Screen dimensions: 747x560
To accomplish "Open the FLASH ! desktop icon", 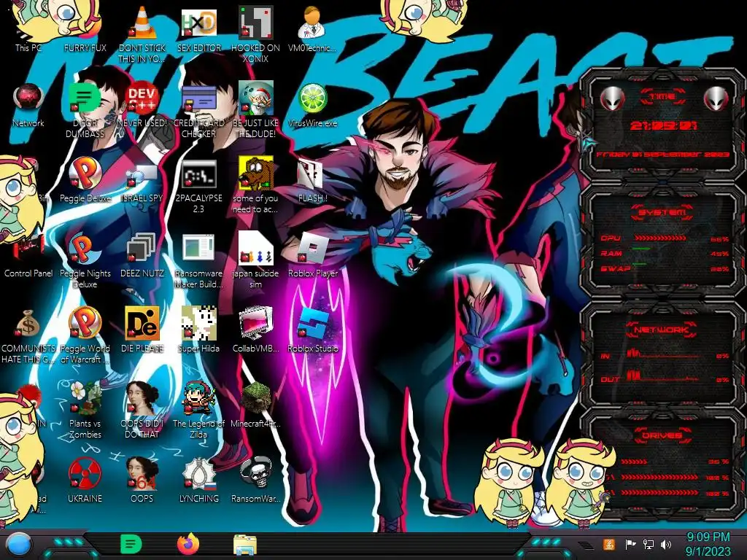I will click(x=312, y=181).
